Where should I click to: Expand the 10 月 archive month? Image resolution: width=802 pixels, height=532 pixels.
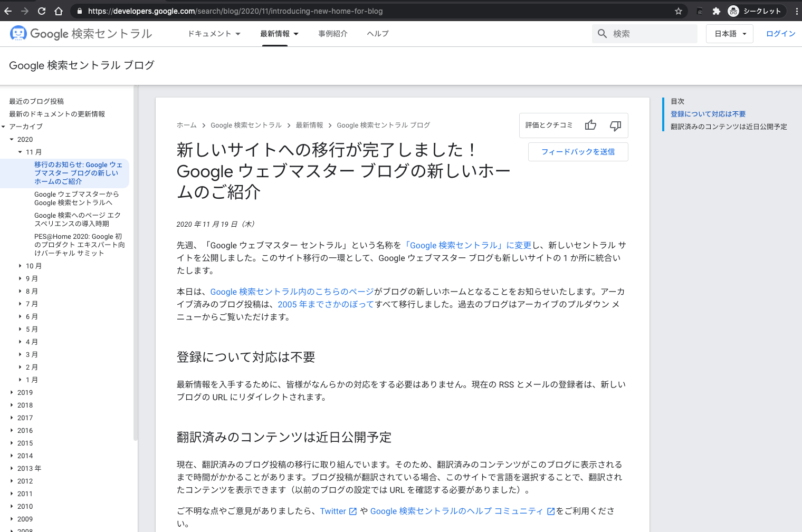pyautogui.click(x=20, y=266)
